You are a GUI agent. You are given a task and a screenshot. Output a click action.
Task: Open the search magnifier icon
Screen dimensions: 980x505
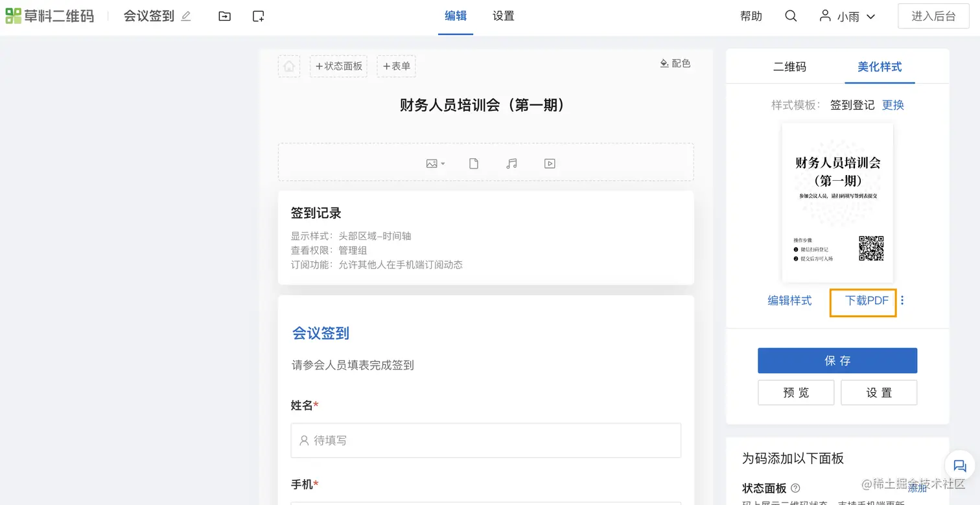pos(791,16)
